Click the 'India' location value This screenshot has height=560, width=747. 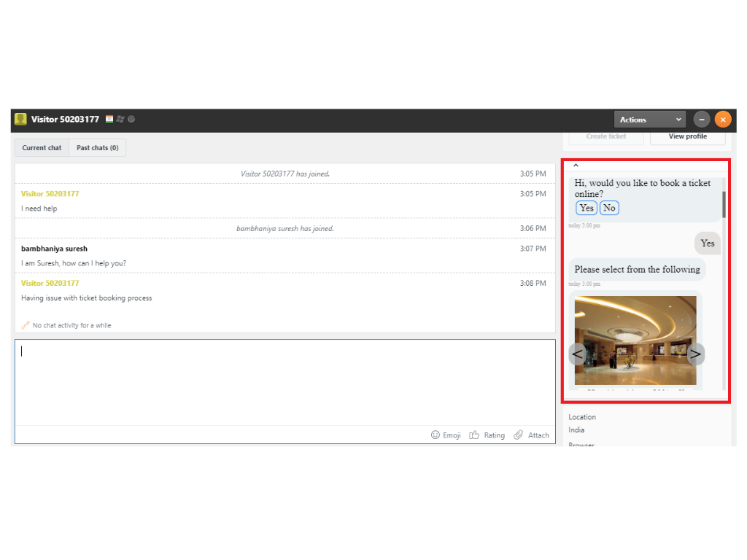click(576, 430)
